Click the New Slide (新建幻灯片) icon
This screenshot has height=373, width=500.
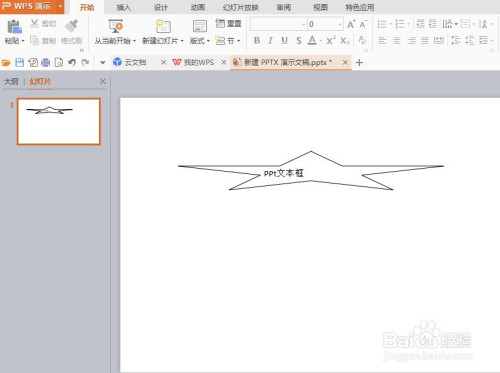point(163,26)
